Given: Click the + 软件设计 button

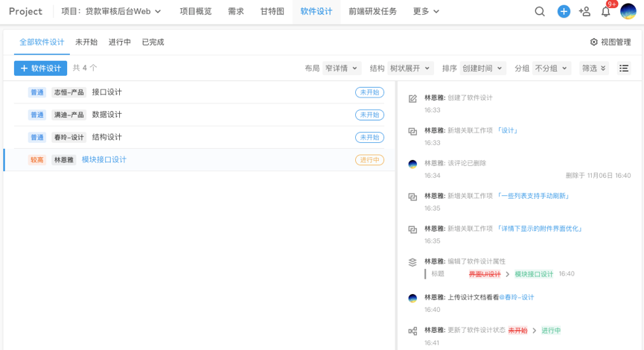Looking at the screenshot, I should click(x=40, y=69).
